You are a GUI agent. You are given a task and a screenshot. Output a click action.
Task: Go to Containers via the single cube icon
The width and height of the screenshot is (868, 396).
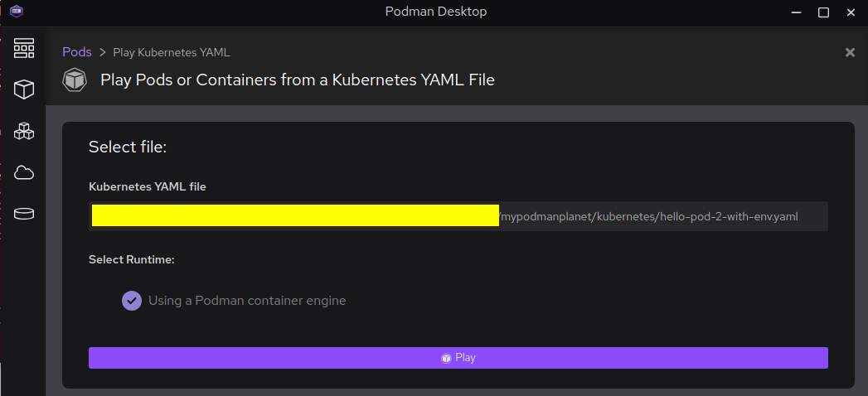[x=24, y=89]
